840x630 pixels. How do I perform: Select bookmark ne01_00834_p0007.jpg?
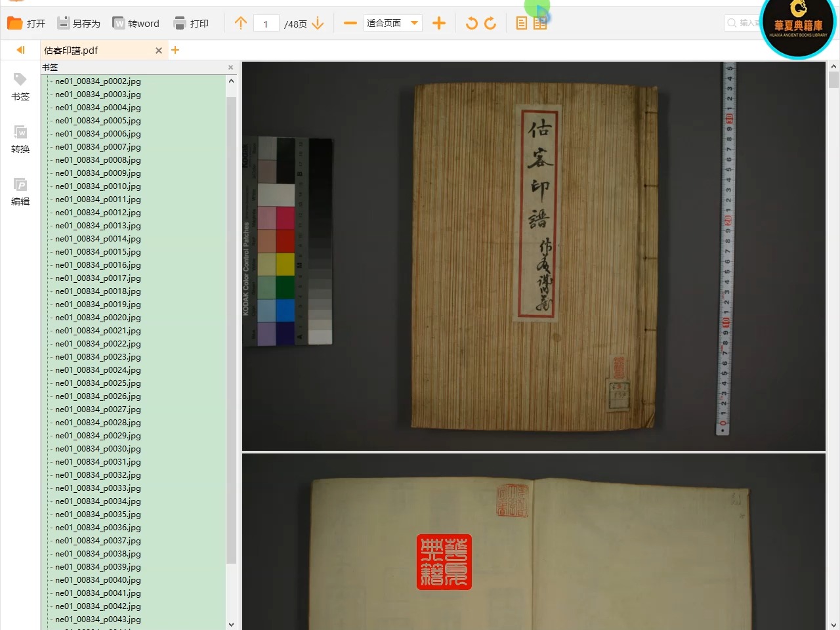coord(98,147)
